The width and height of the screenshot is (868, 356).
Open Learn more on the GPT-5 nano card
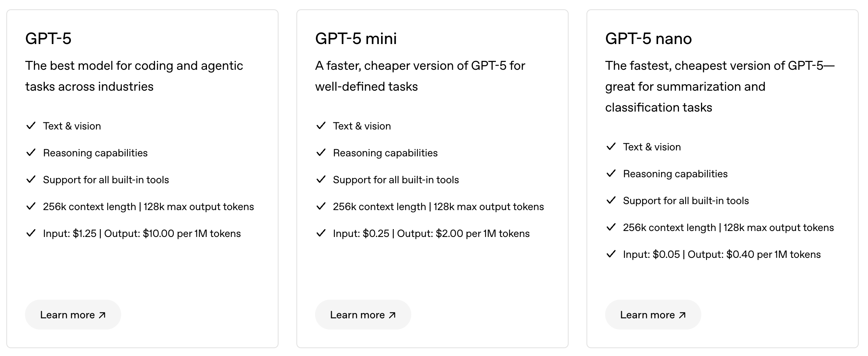pos(652,315)
